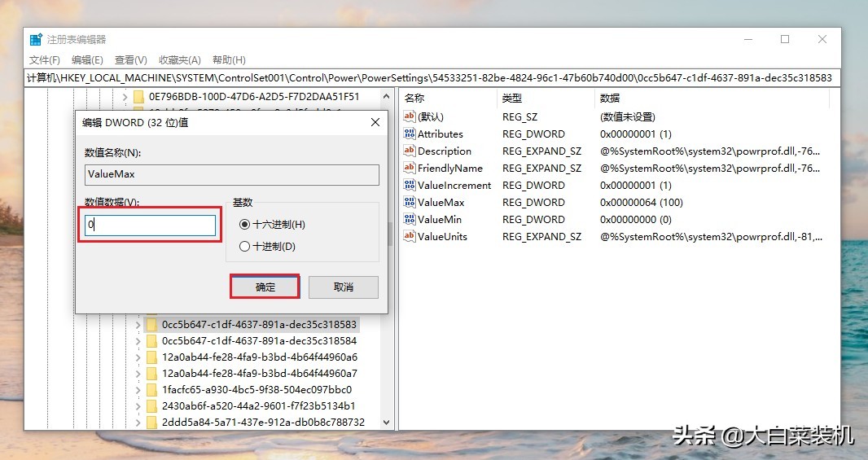
Task: Click the registry path address bar
Action: pyautogui.click(x=432, y=78)
